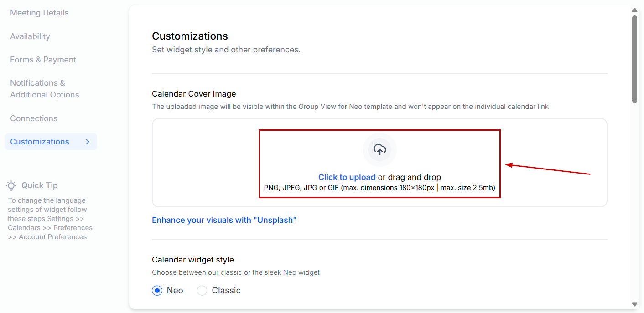Select the Customizations sidebar item

point(40,142)
